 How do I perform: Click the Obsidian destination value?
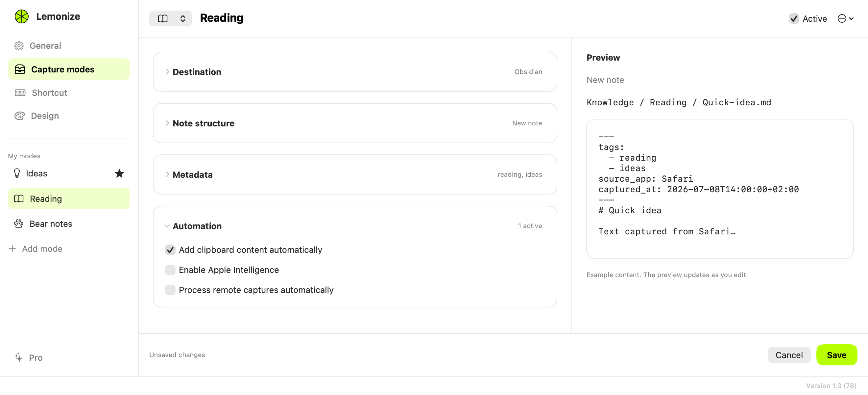528,72
